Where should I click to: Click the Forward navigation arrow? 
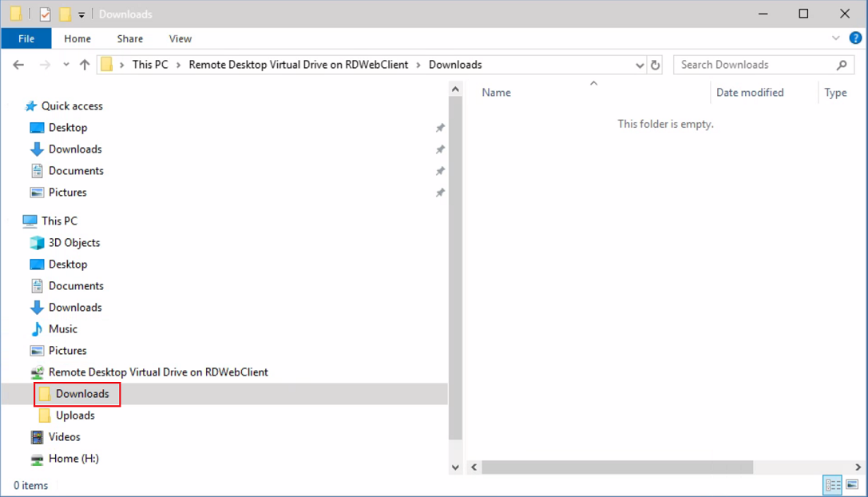click(45, 65)
